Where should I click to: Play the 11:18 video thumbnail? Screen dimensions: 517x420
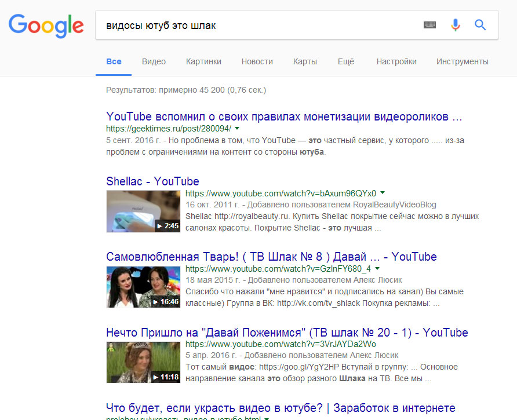[x=143, y=362]
